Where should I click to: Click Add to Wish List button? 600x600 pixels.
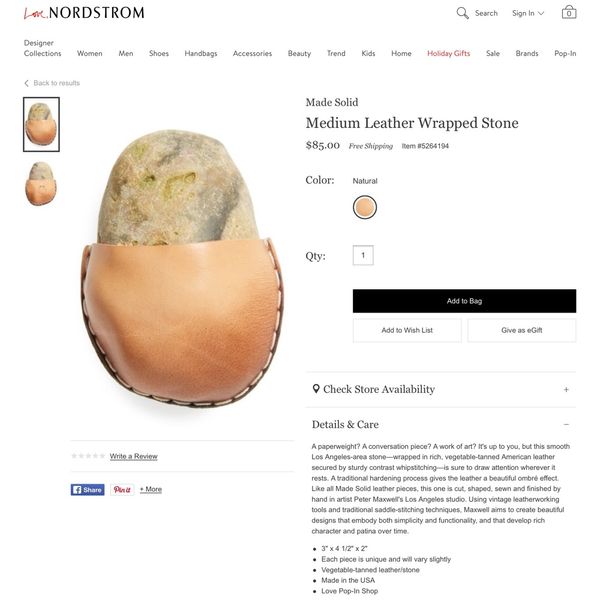(x=407, y=330)
